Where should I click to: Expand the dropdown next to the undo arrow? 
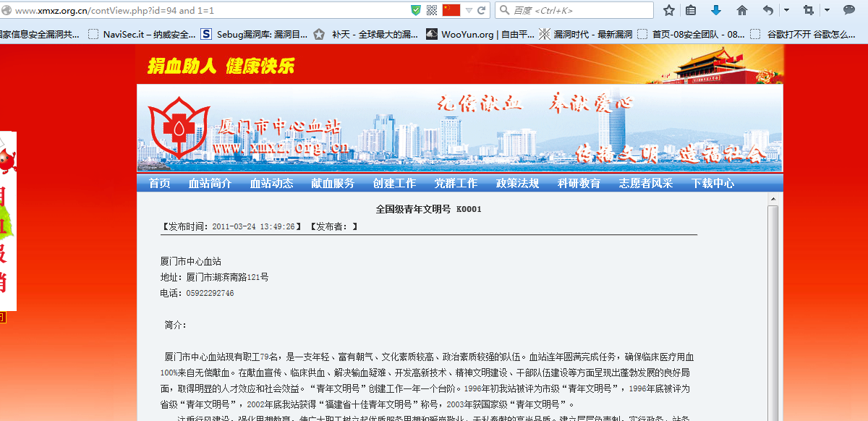(x=786, y=10)
